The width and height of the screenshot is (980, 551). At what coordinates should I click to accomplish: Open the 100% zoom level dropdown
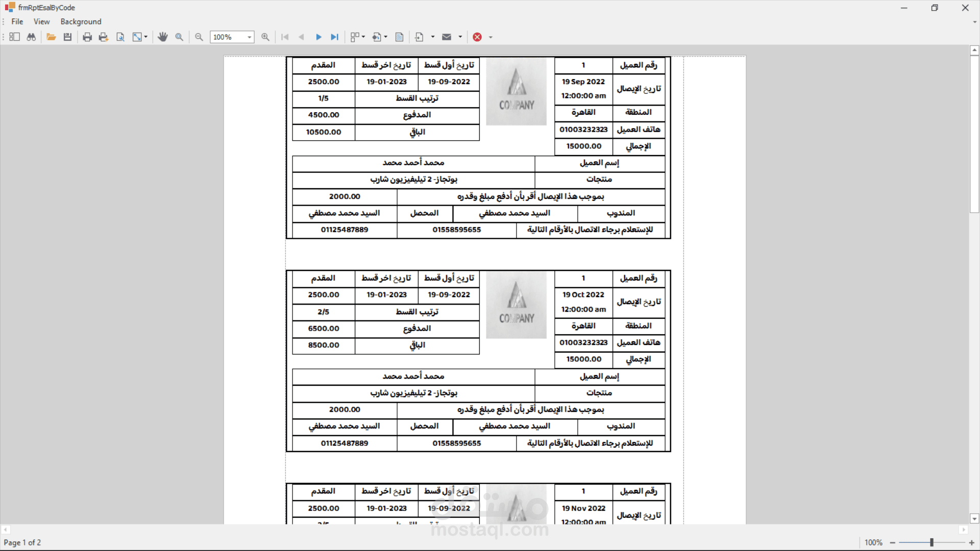pyautogui.click(x=249, y=37)
